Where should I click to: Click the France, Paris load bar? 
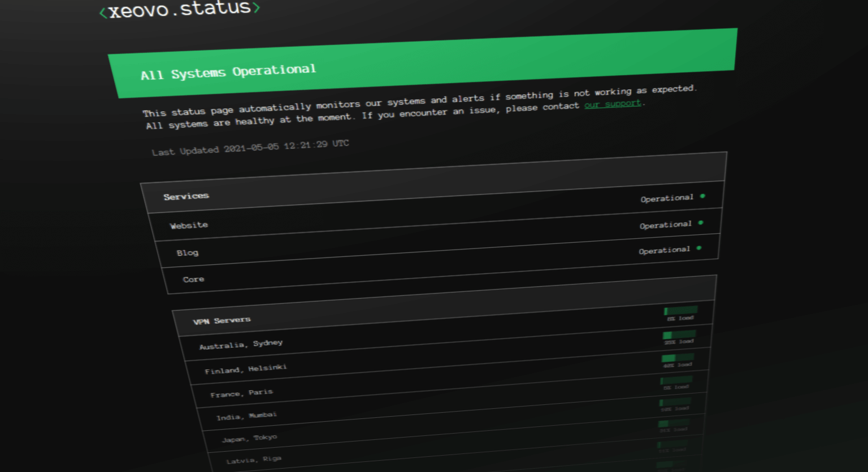click(x=678, y=357)
